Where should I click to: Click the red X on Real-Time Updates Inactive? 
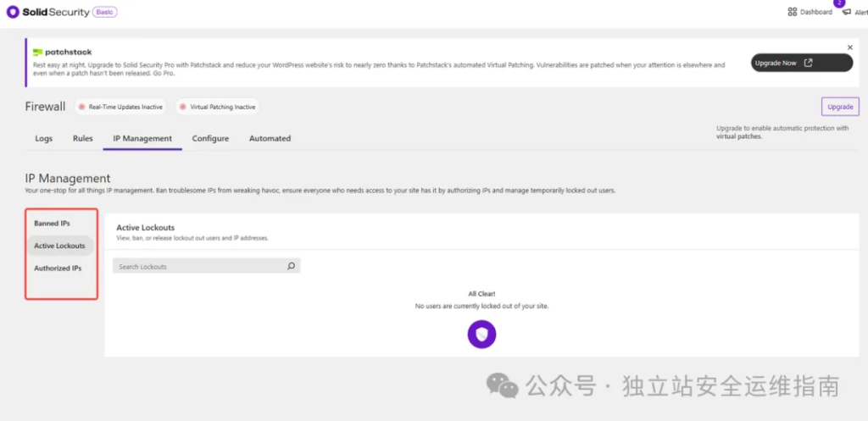point(82,107)
